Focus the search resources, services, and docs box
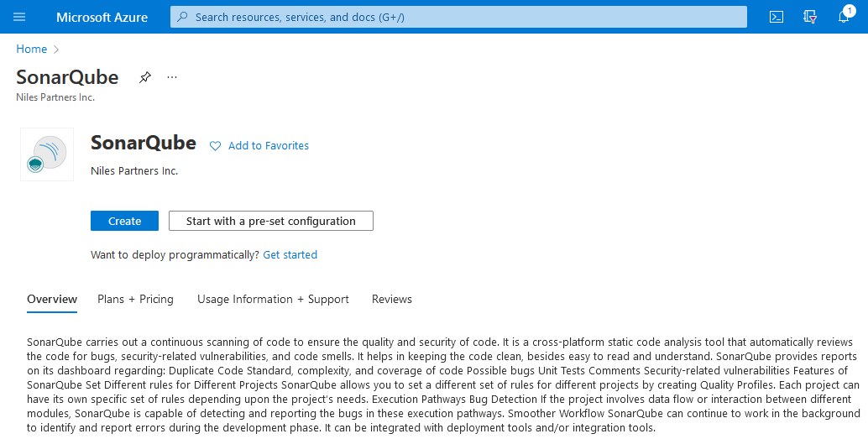This screenshot has width=868, height=439. click(458, 17)
